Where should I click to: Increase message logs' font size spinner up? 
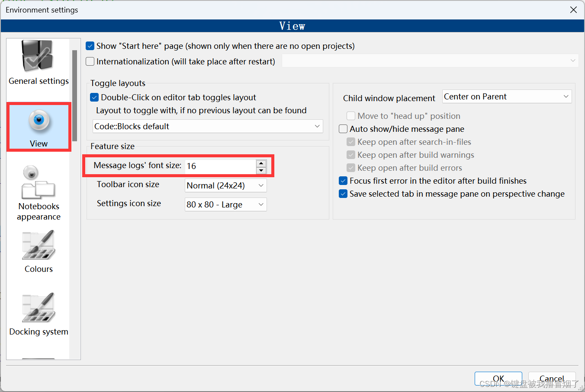[x=261, y=163]
